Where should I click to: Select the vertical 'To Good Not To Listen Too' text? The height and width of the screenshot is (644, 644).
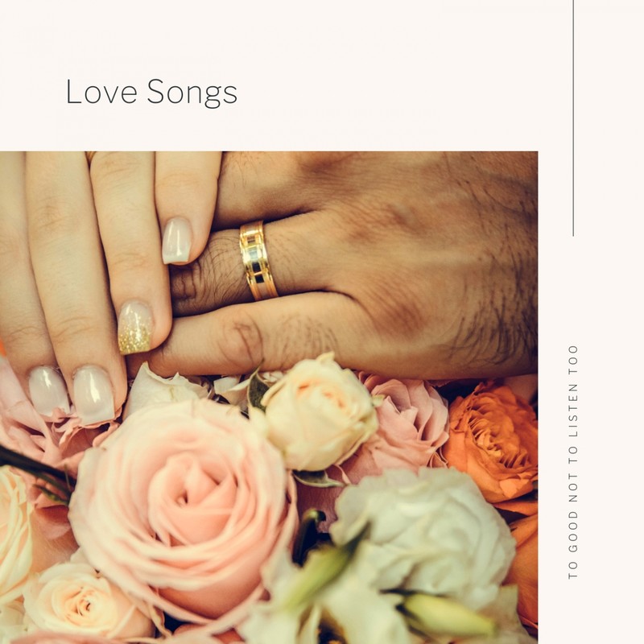click(573, 462)
